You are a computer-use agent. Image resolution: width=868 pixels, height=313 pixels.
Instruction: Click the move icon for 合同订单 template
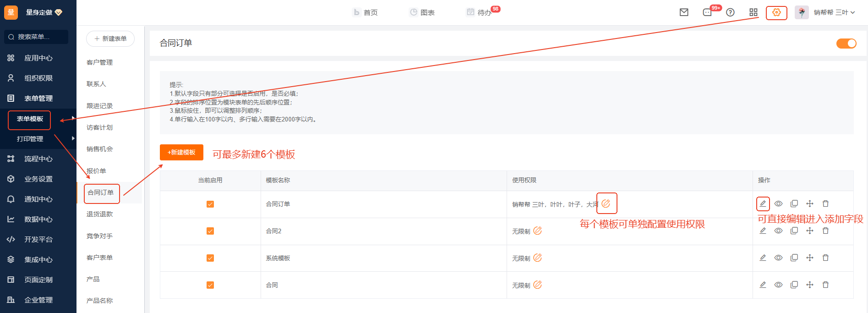click(810, 203)
